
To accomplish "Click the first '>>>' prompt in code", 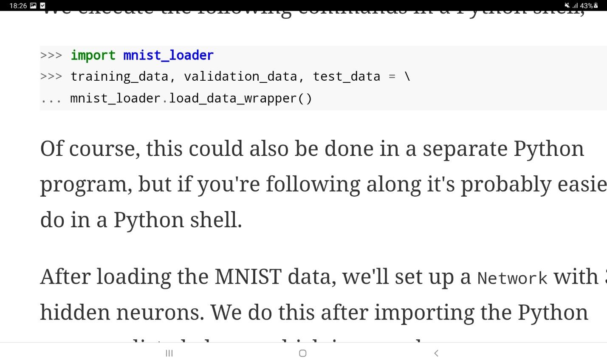I will pyautogui.click(x=51, y=55).
